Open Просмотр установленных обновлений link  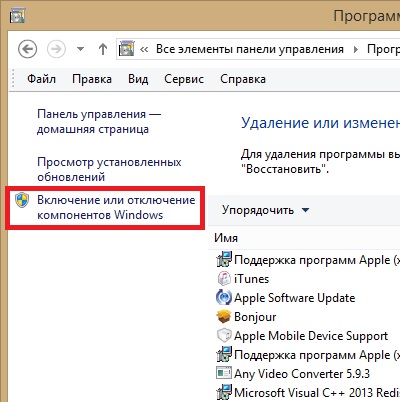coord(109,169)
